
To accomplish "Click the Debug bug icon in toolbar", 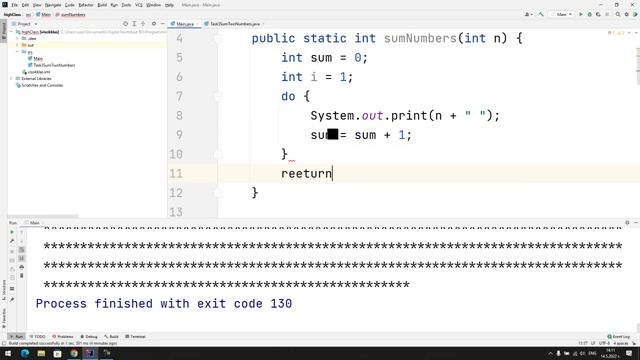I will point(589,14).
